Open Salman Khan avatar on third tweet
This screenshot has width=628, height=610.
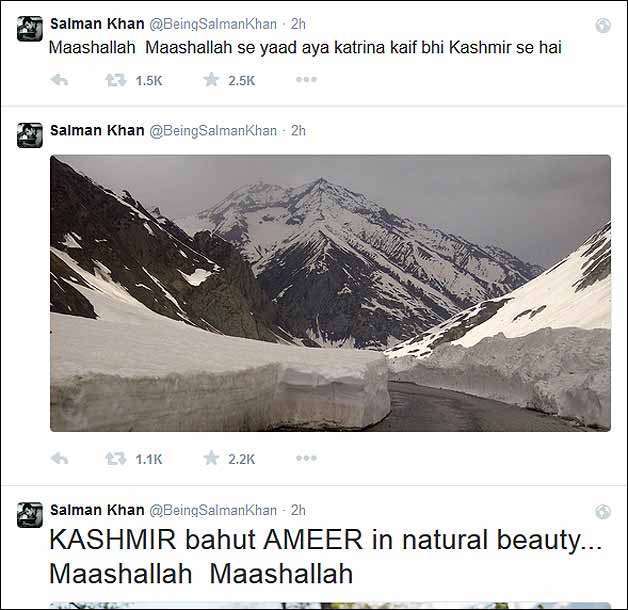(x=30, y=515)
